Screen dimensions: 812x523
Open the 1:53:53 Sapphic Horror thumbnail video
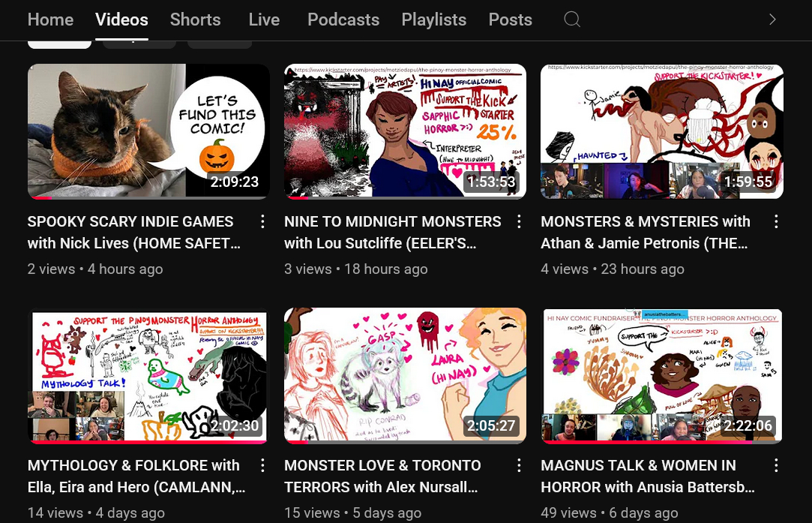click(x=405, y=131)
